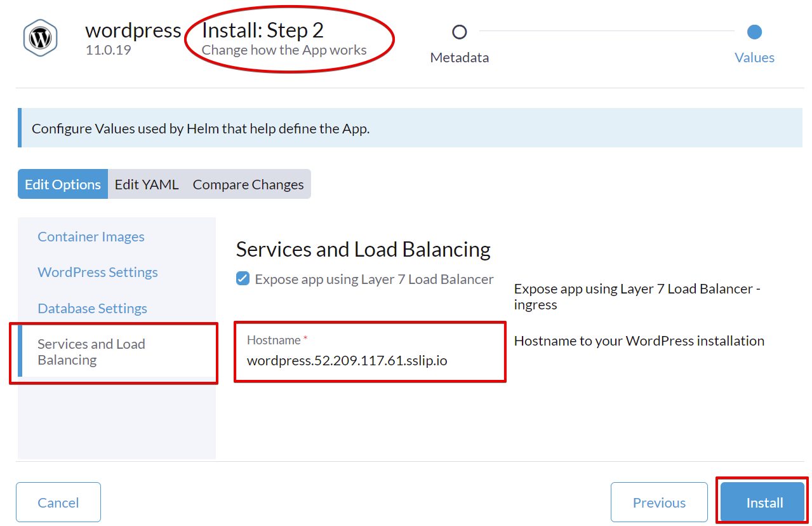Click the WordPress logo icon
The width and height of the screenshot is (812, 526).
click(x=41, y=39)
